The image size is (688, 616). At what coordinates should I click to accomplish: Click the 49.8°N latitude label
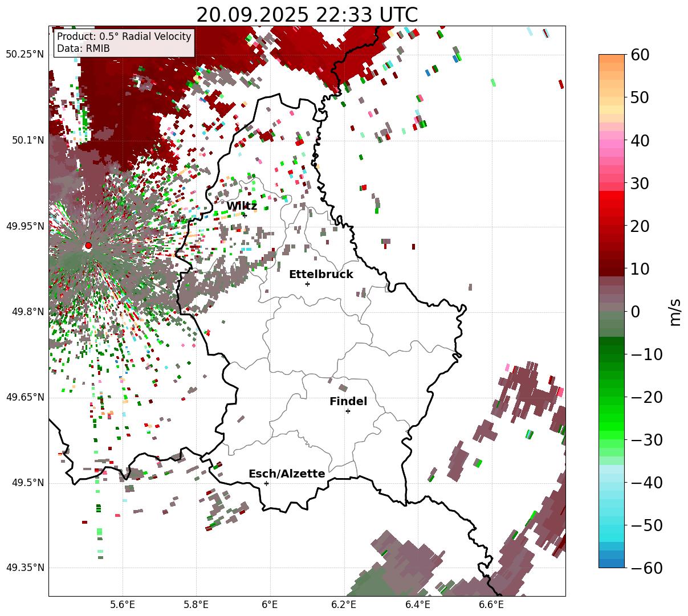point(27,312)
